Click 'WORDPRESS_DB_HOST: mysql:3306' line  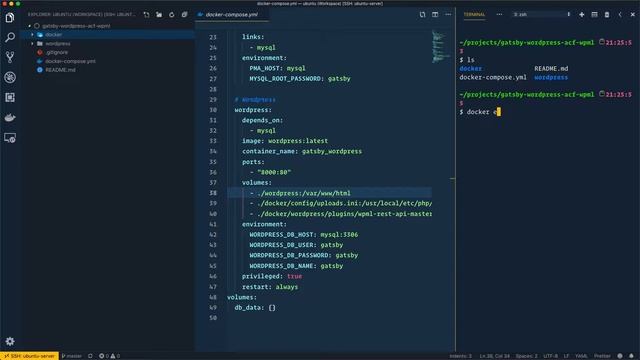coord(304,235)
